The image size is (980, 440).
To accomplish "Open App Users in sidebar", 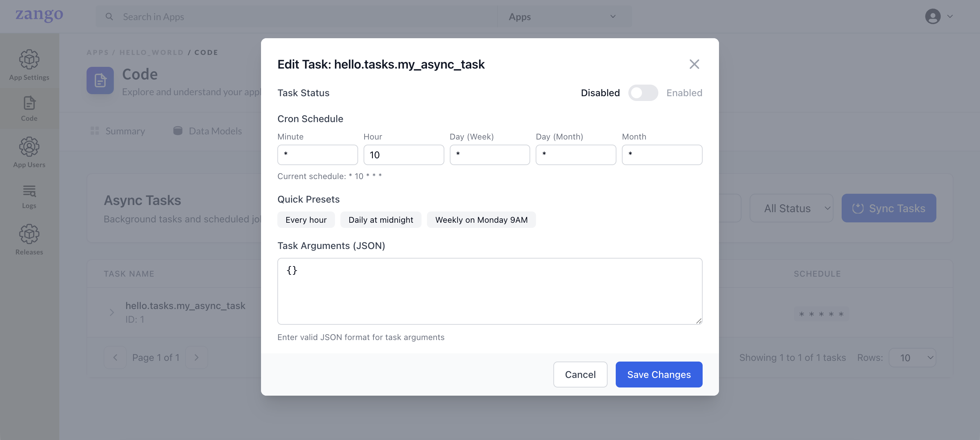I will click(x=29, y=152).
